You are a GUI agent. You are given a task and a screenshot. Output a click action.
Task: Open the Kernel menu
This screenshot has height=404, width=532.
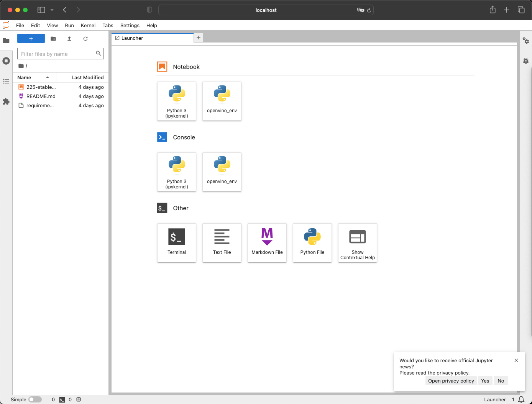[88, 25]
